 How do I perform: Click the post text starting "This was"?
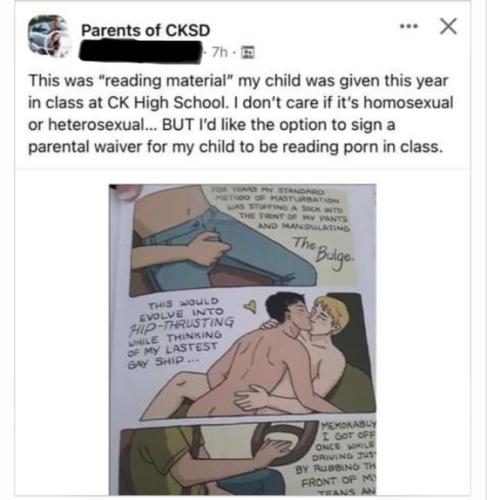[241, 113]
